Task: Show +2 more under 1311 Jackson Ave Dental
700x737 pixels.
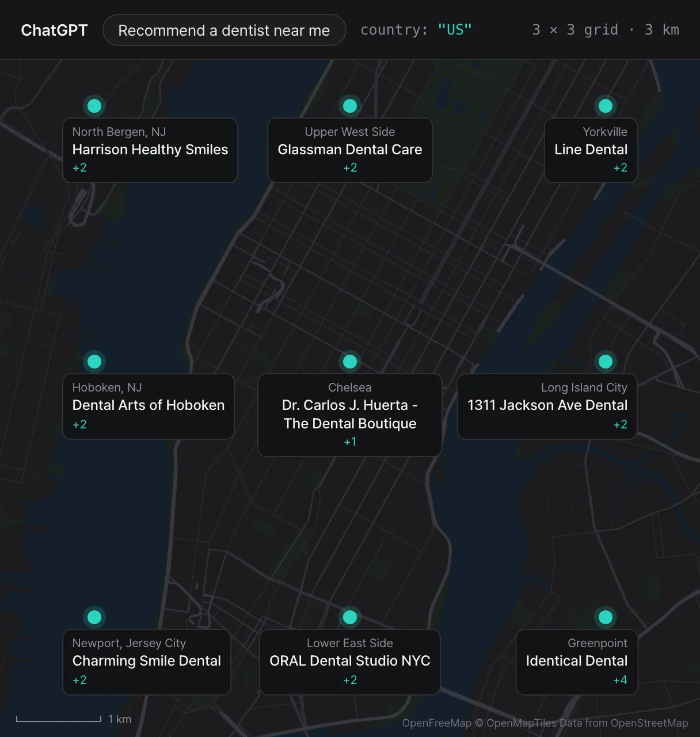Action: (621, 424)
